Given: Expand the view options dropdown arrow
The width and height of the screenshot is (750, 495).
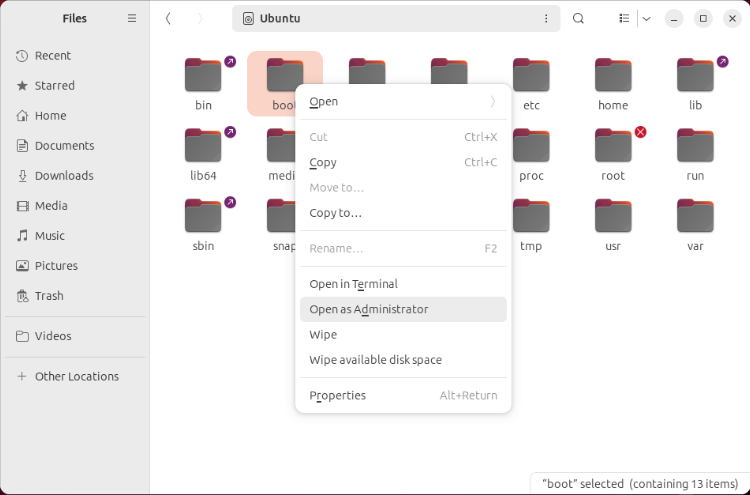Looking at the screenshot, I should (x=646, y=19).
